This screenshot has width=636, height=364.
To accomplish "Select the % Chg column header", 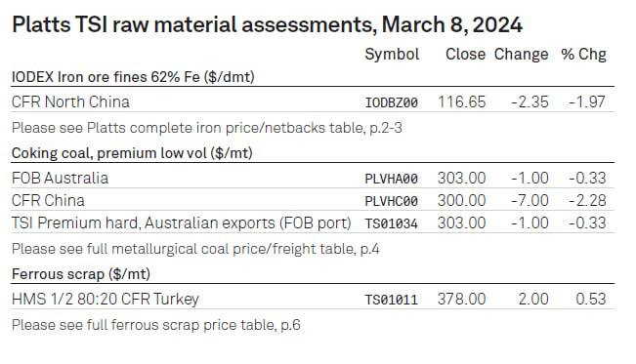I will (583, 55).
